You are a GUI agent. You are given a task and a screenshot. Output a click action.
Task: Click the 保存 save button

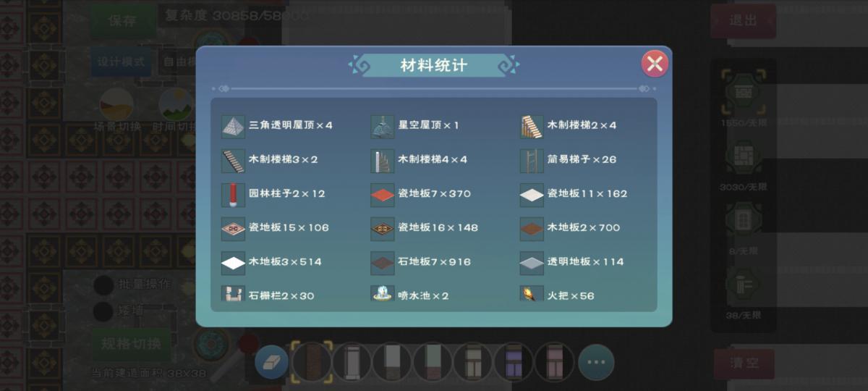(x=122, y=20)
